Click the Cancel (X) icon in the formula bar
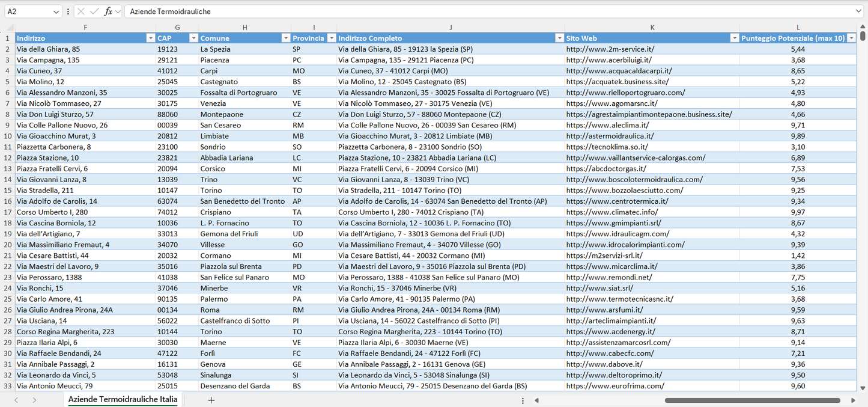 80,11
